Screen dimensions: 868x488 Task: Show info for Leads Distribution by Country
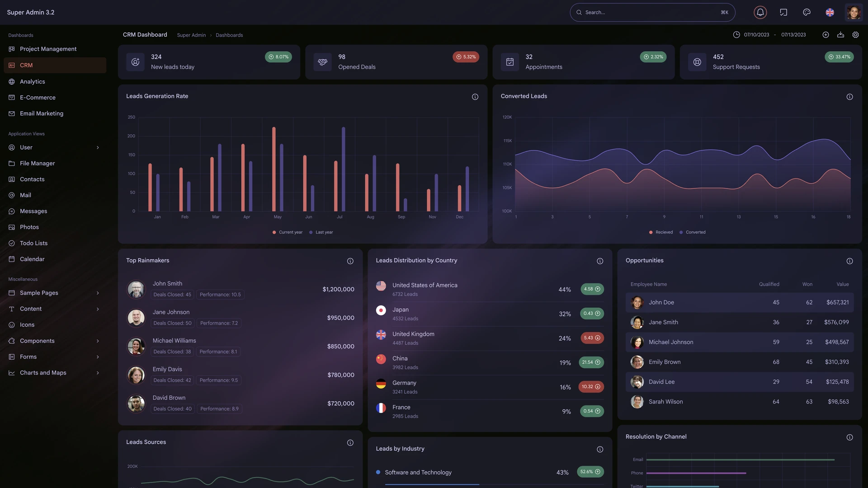point(600,261)
